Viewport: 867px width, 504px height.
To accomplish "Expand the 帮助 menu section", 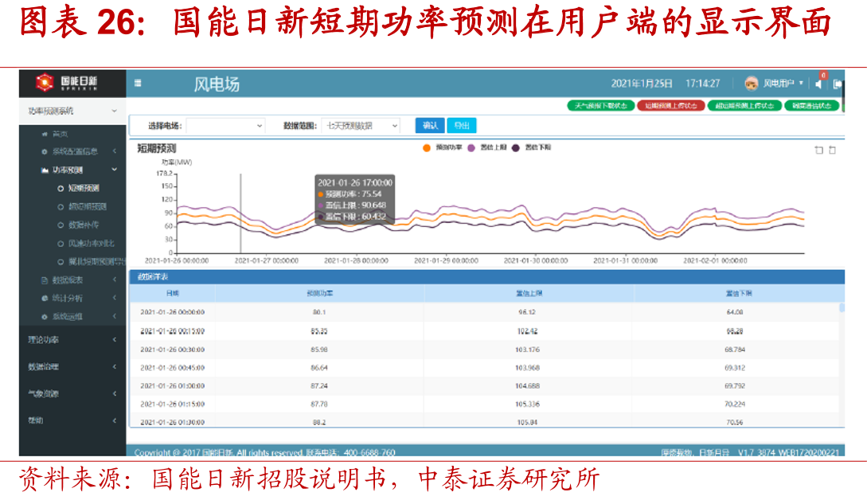I will (72, 420).
